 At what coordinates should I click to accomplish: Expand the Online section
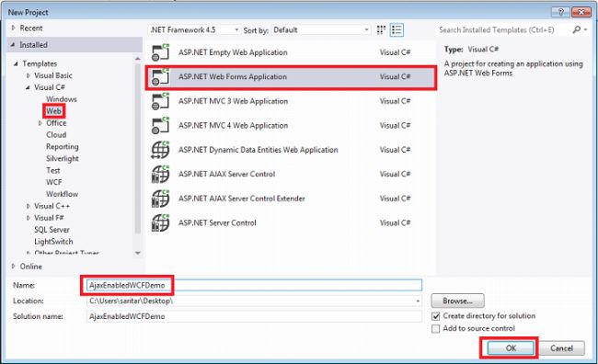pos(14,266)
